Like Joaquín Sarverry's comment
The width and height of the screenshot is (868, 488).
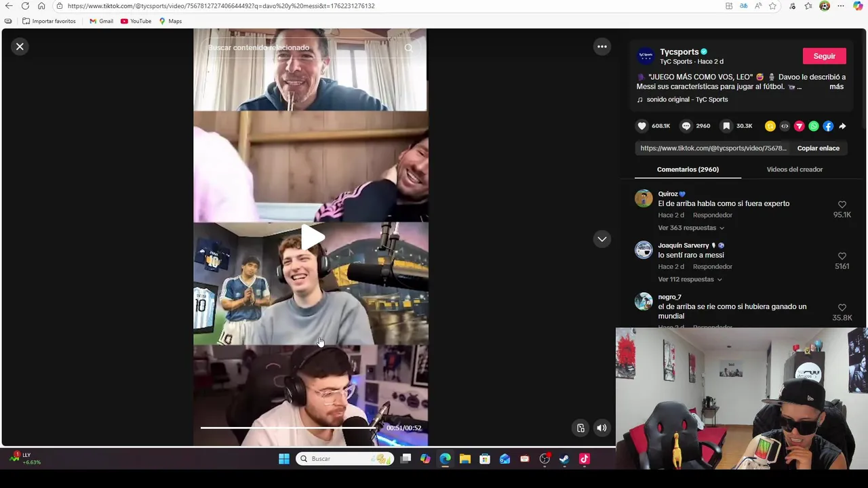coord(842,256)
